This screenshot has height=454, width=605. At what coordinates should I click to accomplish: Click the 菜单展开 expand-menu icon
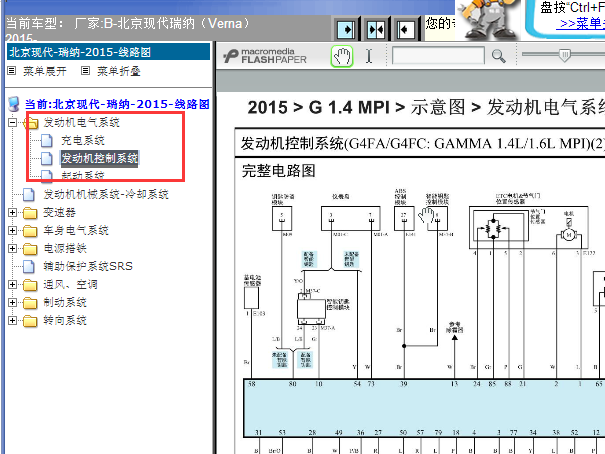click(x=12, y=71)
